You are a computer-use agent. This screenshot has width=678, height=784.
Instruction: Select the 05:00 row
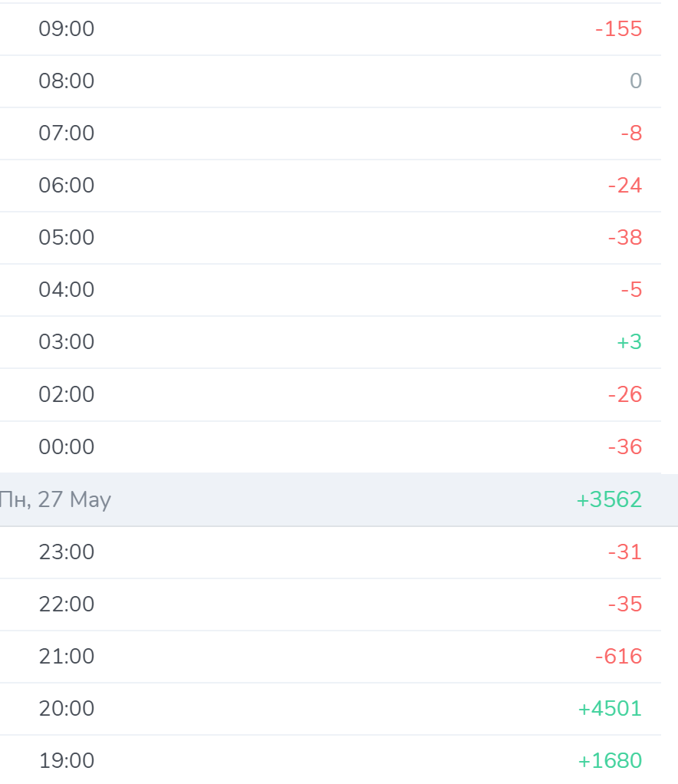331,238
